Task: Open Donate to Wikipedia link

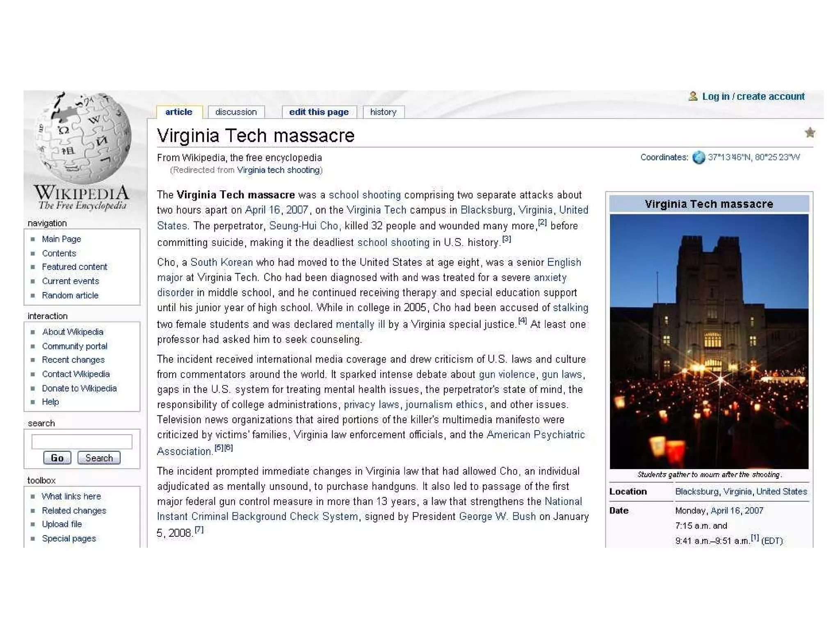Action: pos(79,388)
